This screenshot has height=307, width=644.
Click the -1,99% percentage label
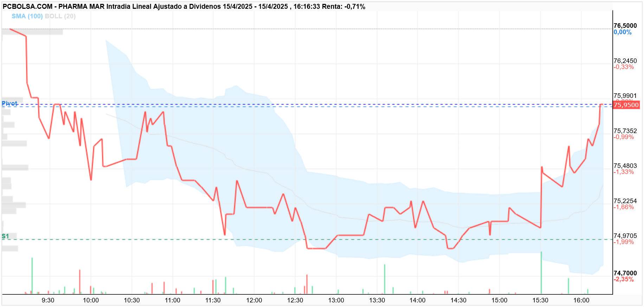(624, 242)
